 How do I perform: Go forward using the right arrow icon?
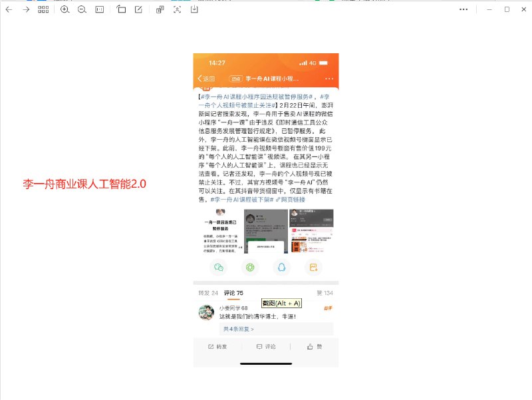click(x=26, y=10)
